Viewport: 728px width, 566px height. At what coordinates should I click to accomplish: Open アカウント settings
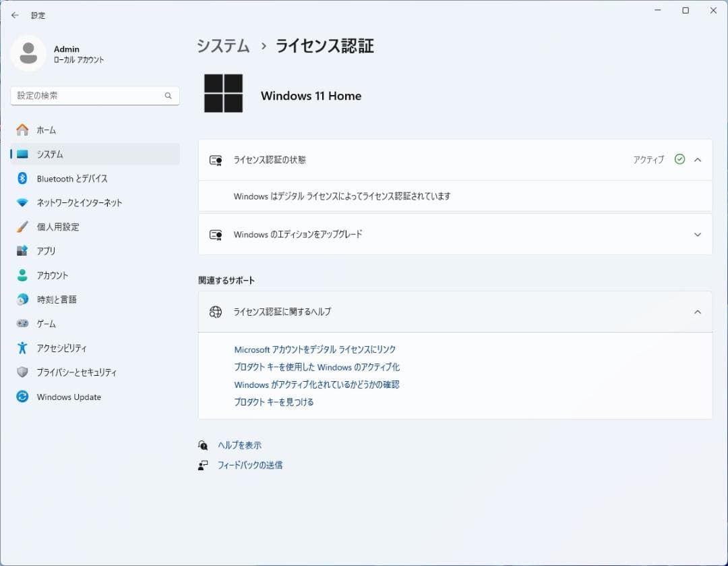point(54,275)
